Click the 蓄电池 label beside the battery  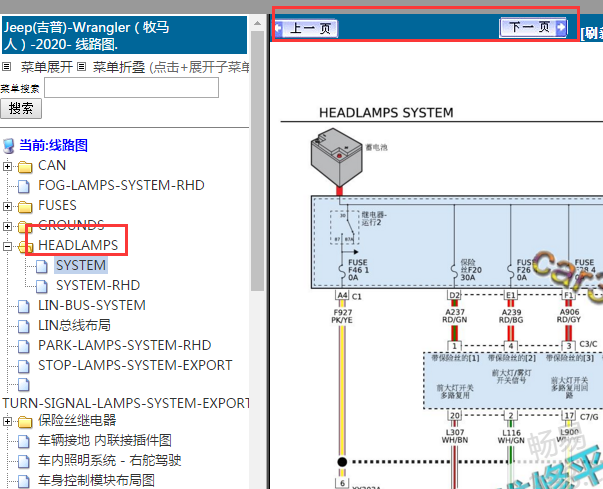click(376, 147)
